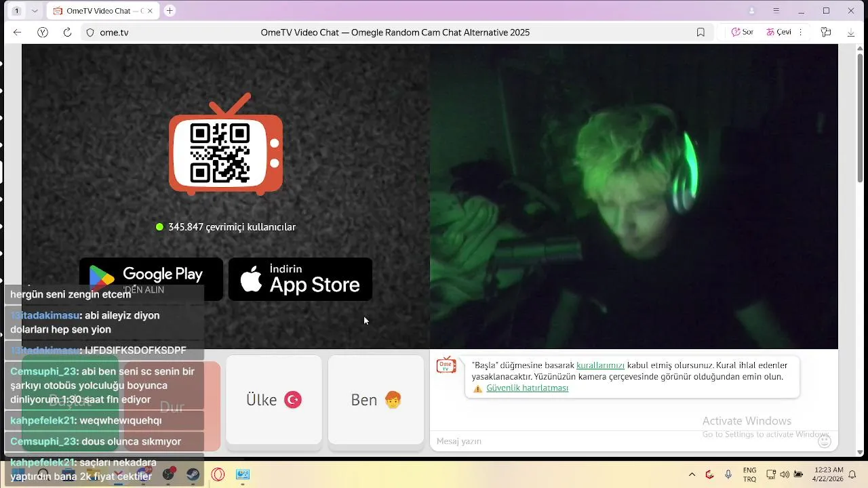The height and width of the screenshot is (488, 868).
Task: Open a new tab with plus button
Action: [170, 11]
